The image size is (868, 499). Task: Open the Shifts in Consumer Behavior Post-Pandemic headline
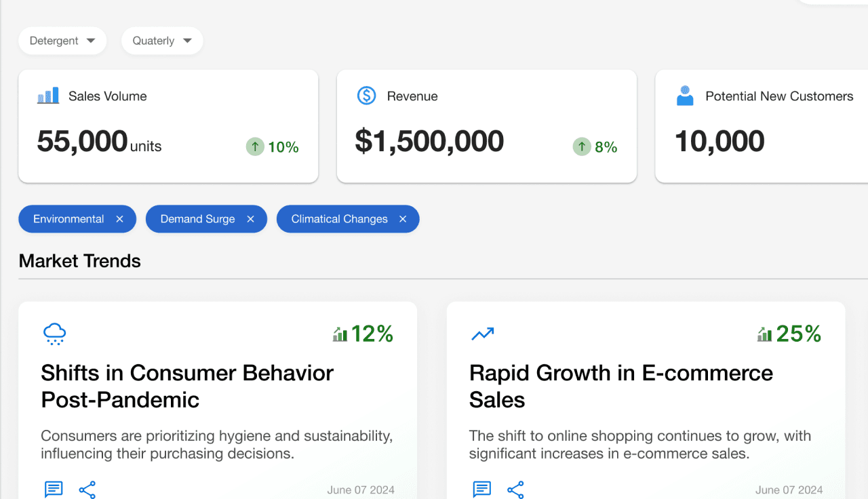pyautogui.click(x=187, y=386)
